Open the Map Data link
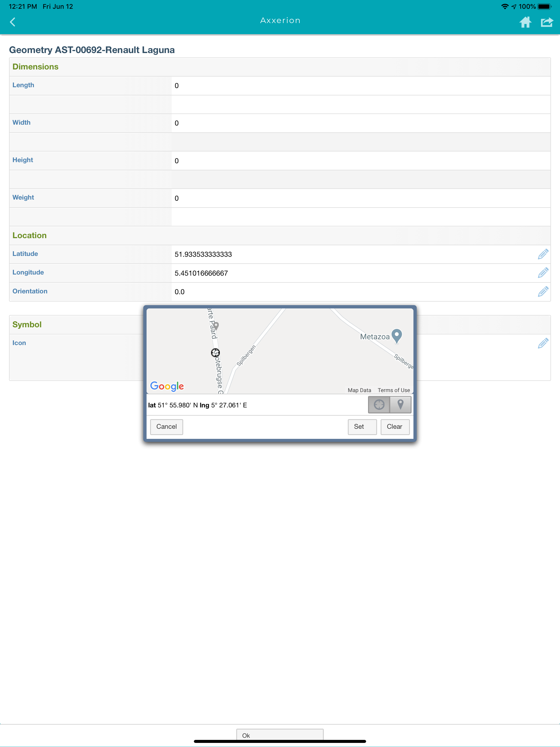Viewport: 560px width, 747px height. coord(359,390)
